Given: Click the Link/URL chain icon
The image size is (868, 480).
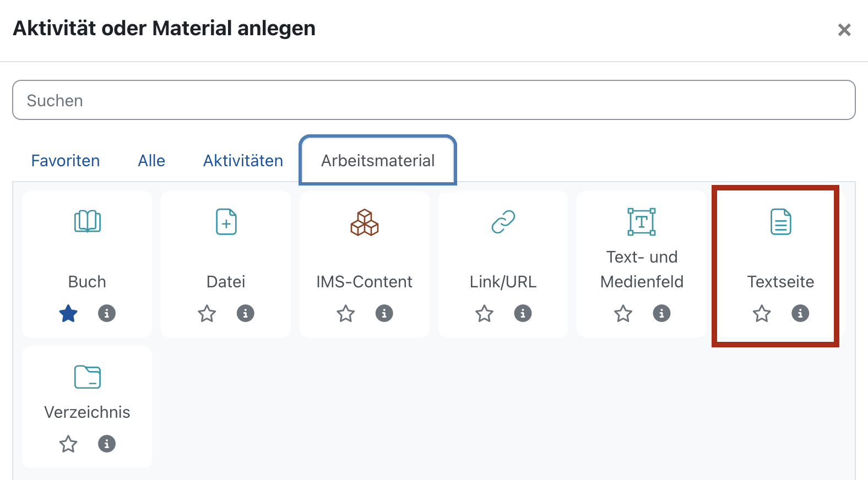Looking at the screenshot, I should [x=503, y=222].
